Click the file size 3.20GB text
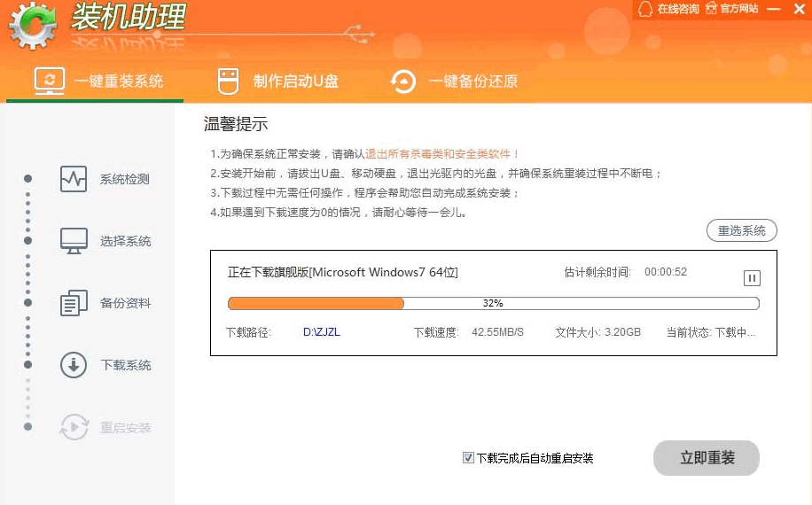Screen dimensions: 812x505 622,332
